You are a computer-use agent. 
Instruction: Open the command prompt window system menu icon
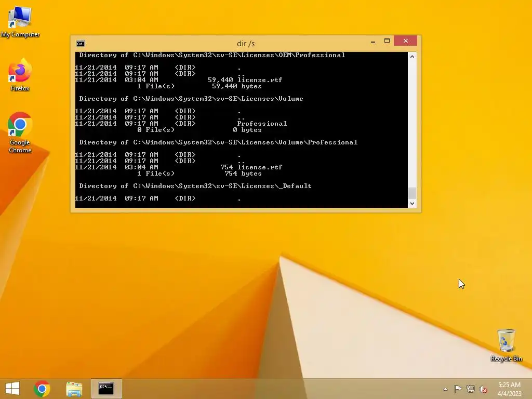(81, 44)
